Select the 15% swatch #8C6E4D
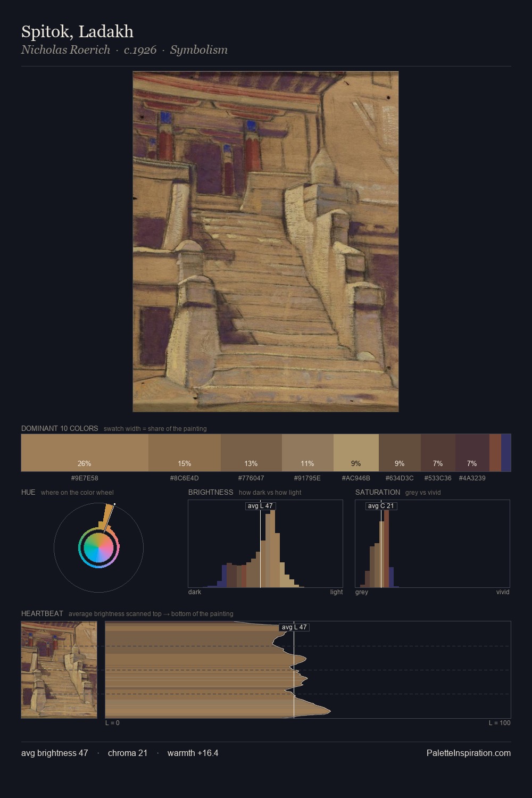 185,453
